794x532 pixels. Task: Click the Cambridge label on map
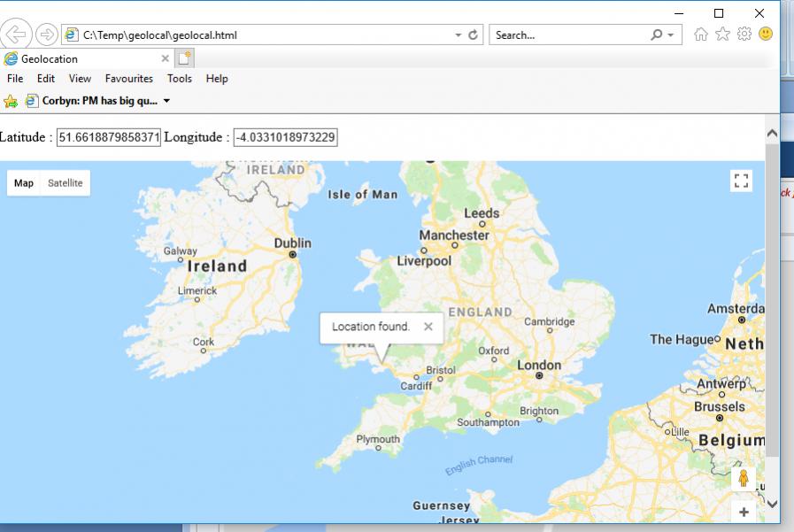coord(550,321)
